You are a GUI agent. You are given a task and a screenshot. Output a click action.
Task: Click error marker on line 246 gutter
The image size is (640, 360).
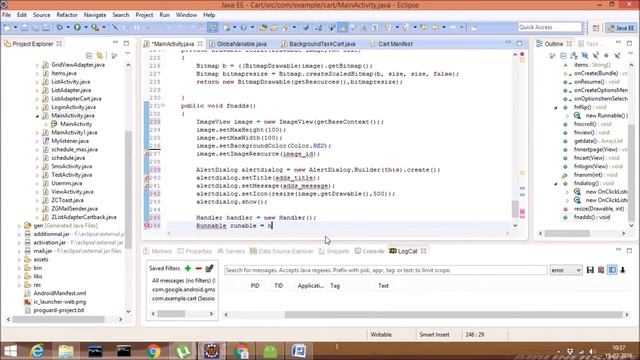[x=147, y=226]
